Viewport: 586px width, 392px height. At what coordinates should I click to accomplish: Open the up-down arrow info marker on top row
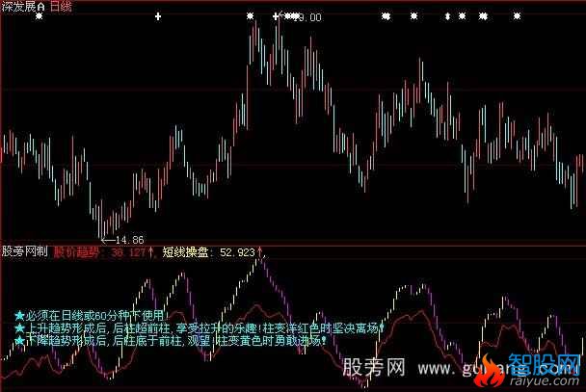(x=447, y=16)
